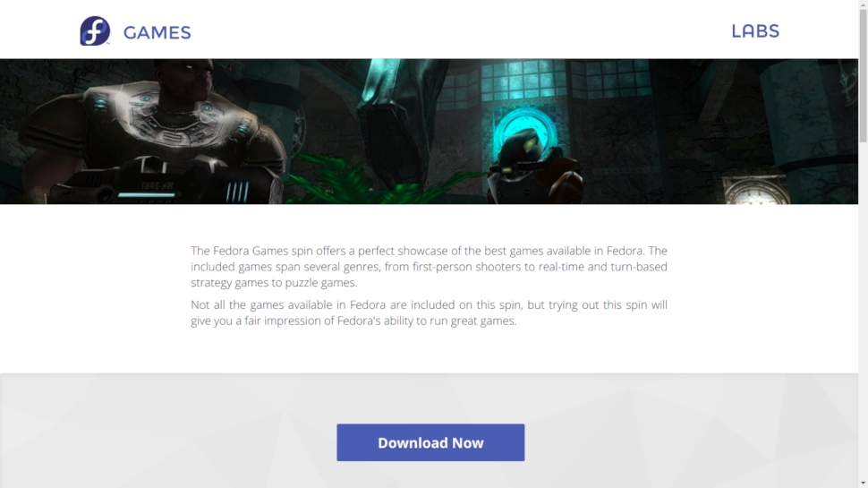Click the vertical scrollbar thumb

point(863,75)
